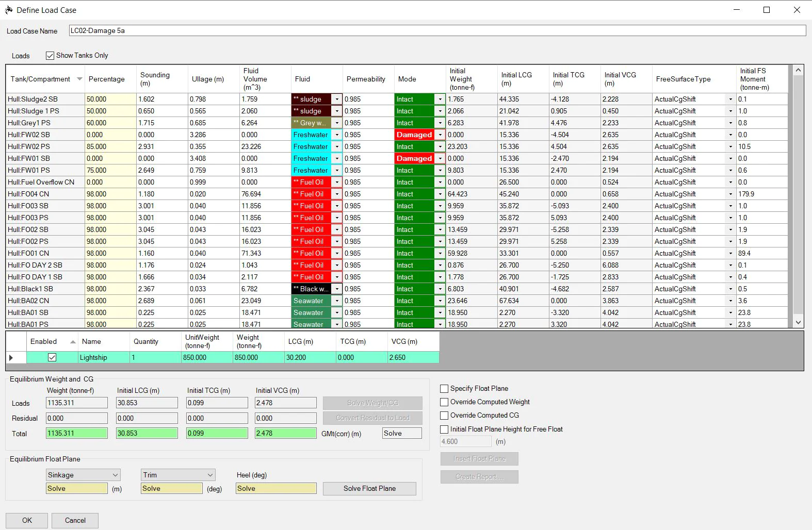Click the Cancel button
Screen dimensions: 812x530
point(75,520)
